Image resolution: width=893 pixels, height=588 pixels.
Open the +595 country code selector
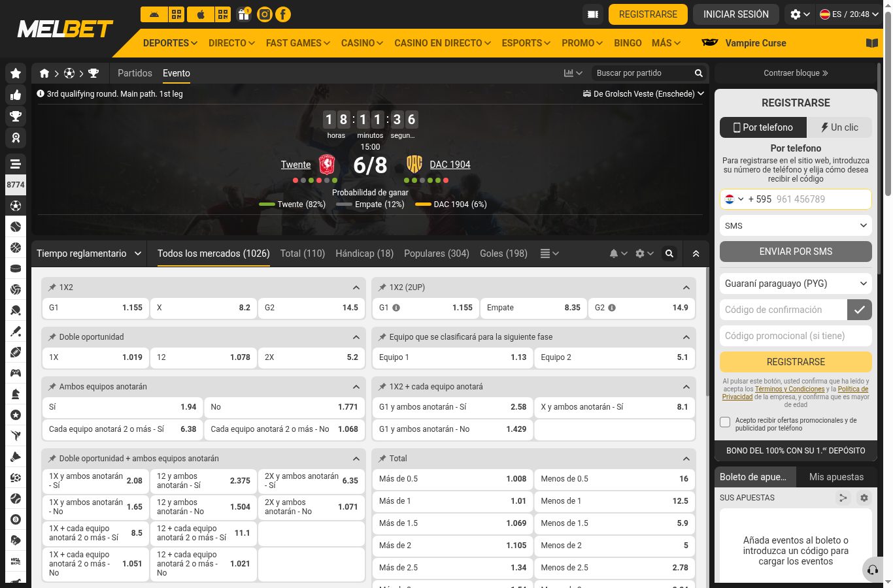[735, 199]
